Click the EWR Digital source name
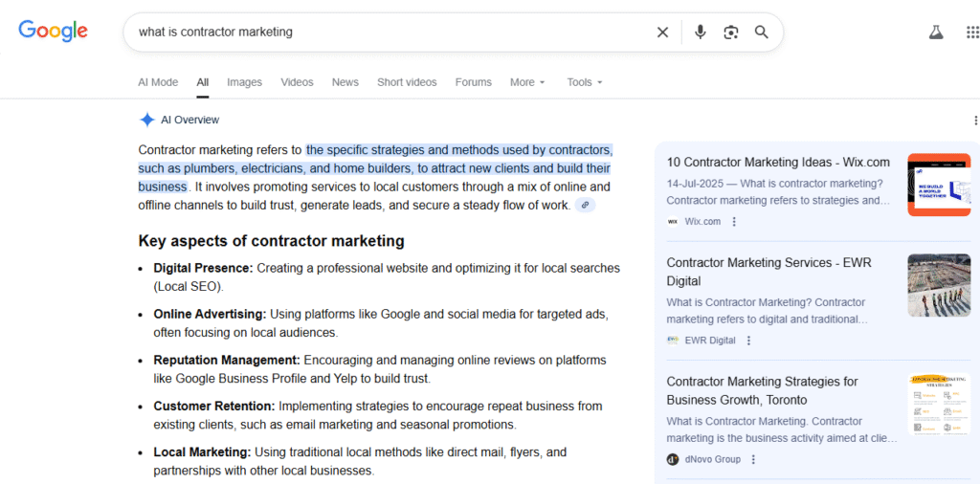The height and width of the screenshot is (484, 980). point(710,341)
